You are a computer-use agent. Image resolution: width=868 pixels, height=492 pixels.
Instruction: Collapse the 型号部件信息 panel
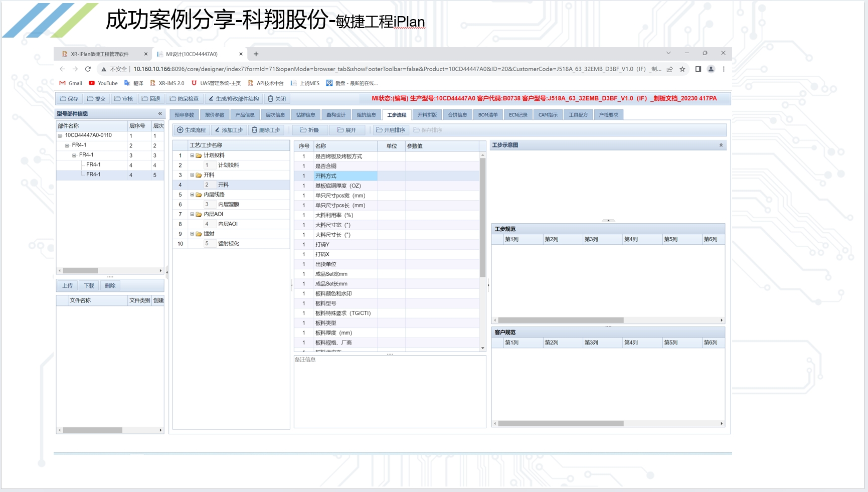pyautogui.click(x=160, y=114)
